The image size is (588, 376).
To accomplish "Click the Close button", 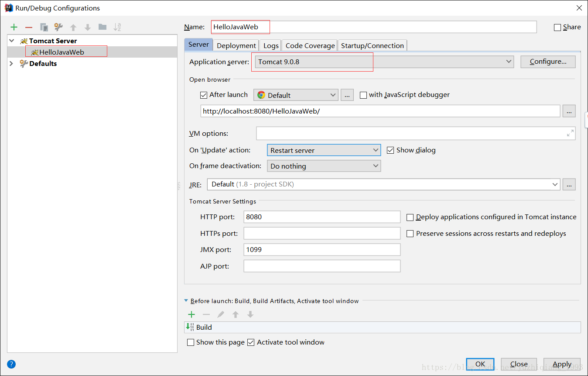I will tap(519, 364).
